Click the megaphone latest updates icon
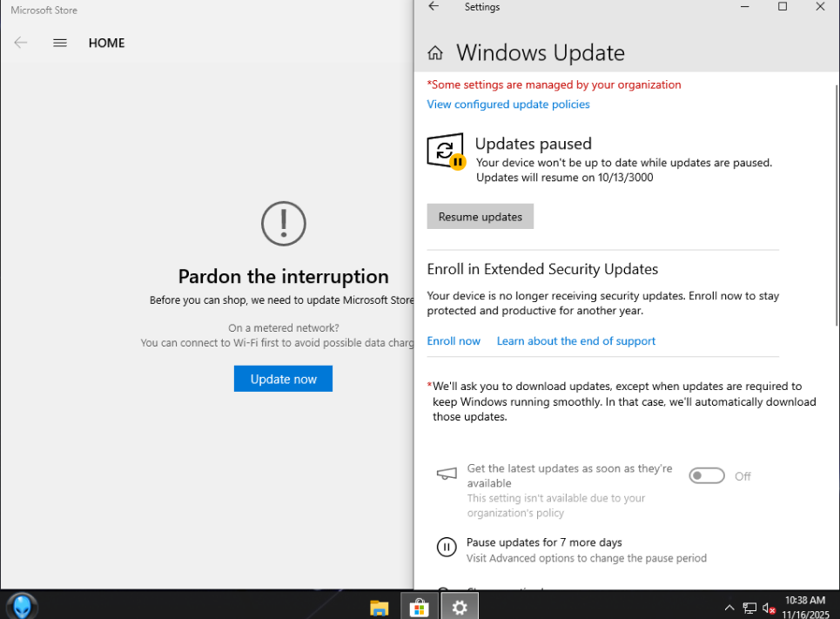Viewport: 840px width, 619px height. tap(447, 474)
